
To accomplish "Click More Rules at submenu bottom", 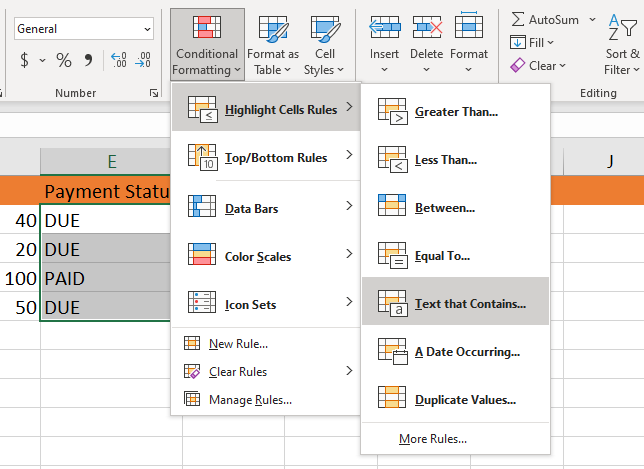I will [432, 438].
